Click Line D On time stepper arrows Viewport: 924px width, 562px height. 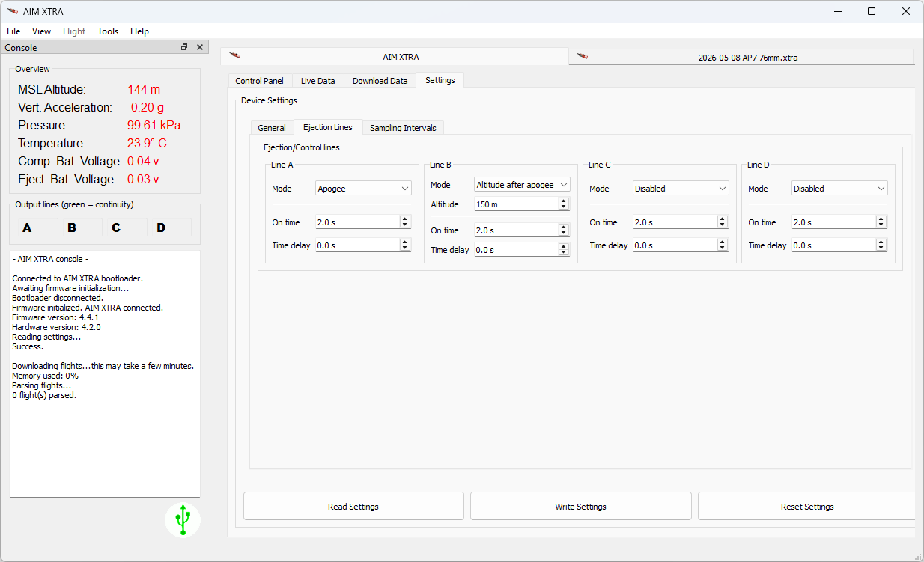(x=881, y=222)
